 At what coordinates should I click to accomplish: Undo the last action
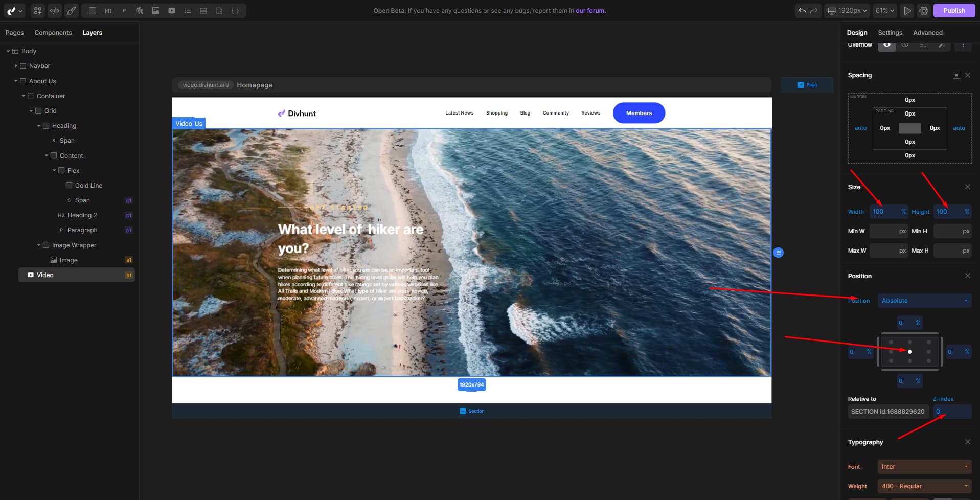click(x=803, y=10)
